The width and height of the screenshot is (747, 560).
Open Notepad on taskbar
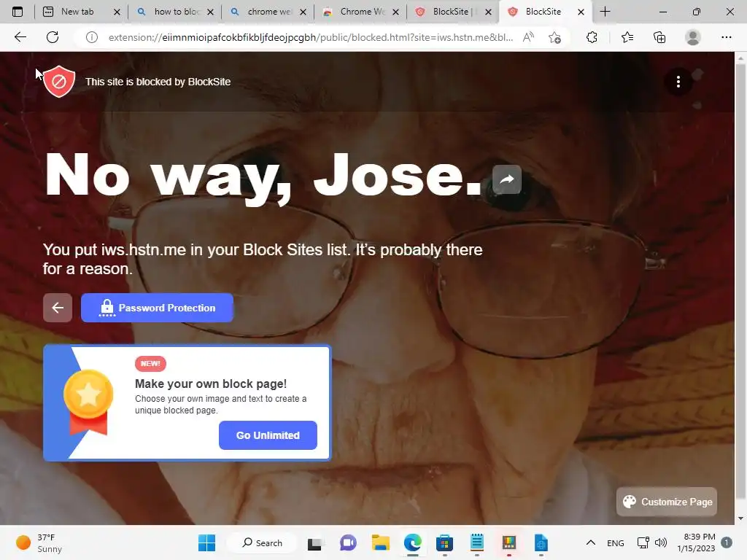477,542
